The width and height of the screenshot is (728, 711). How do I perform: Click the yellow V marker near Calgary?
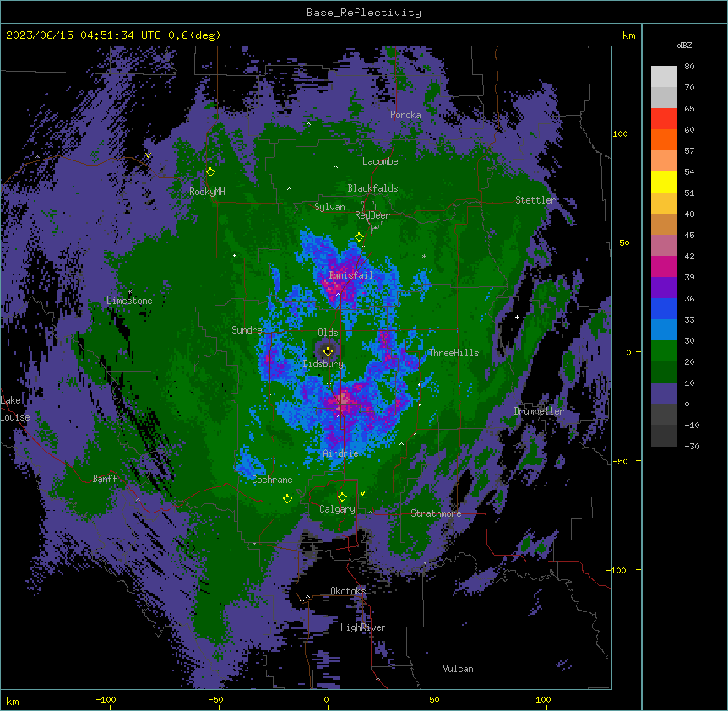tap(362, 493)
